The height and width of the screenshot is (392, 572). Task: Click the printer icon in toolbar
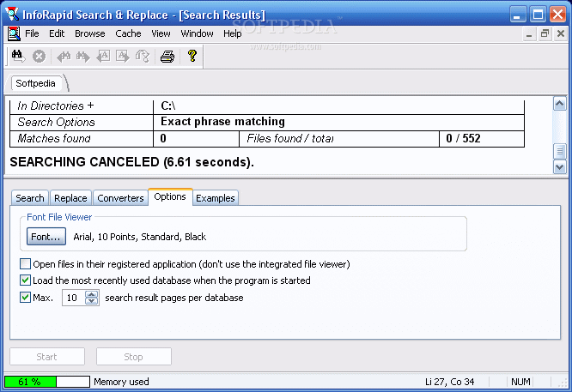tap(167, 57)
